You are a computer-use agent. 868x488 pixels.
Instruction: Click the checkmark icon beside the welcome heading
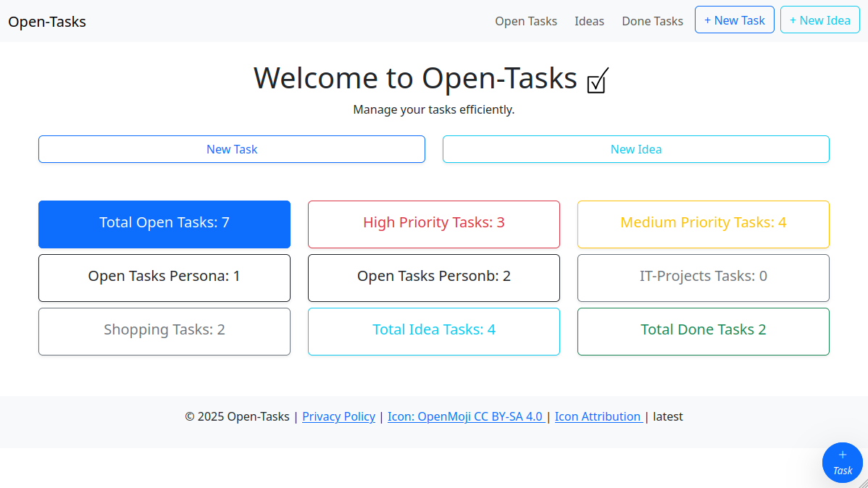596,81
